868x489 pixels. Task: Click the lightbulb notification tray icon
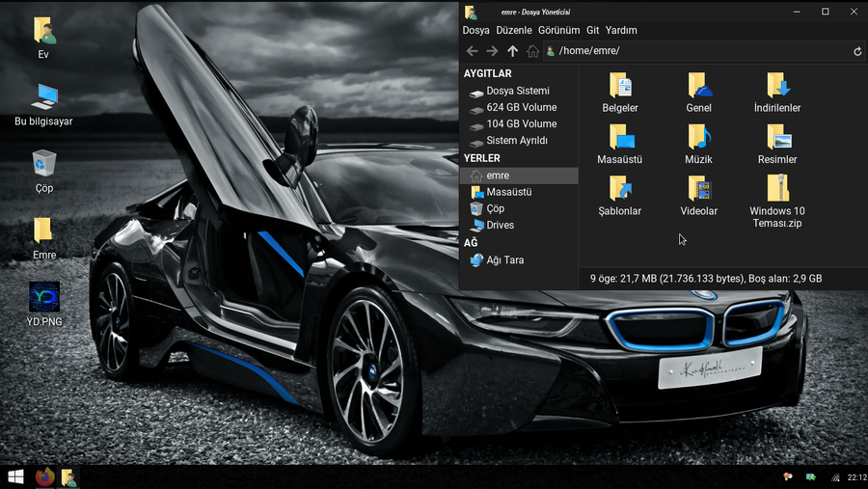[787, 476]
